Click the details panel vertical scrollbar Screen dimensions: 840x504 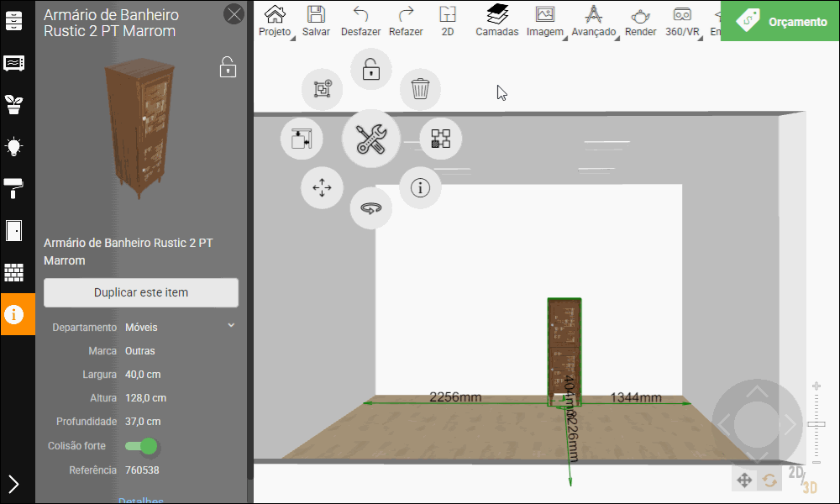coord(249,239)
